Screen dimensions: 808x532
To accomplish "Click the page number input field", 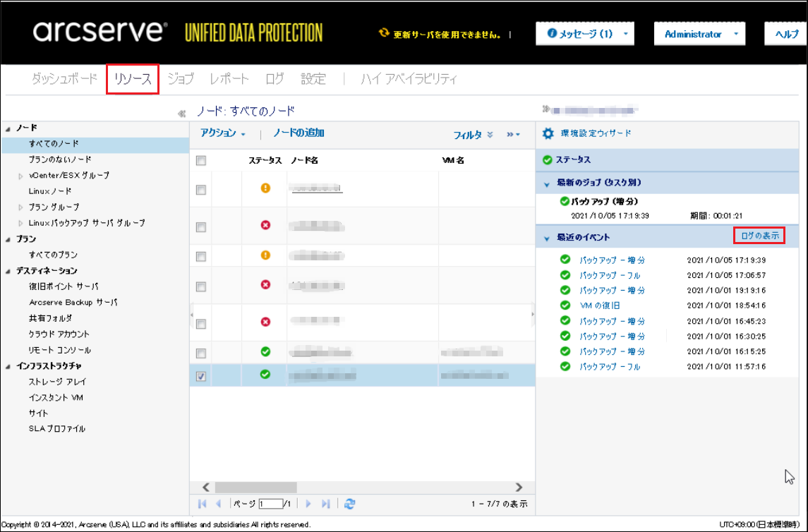I will [x=270, y=504].
